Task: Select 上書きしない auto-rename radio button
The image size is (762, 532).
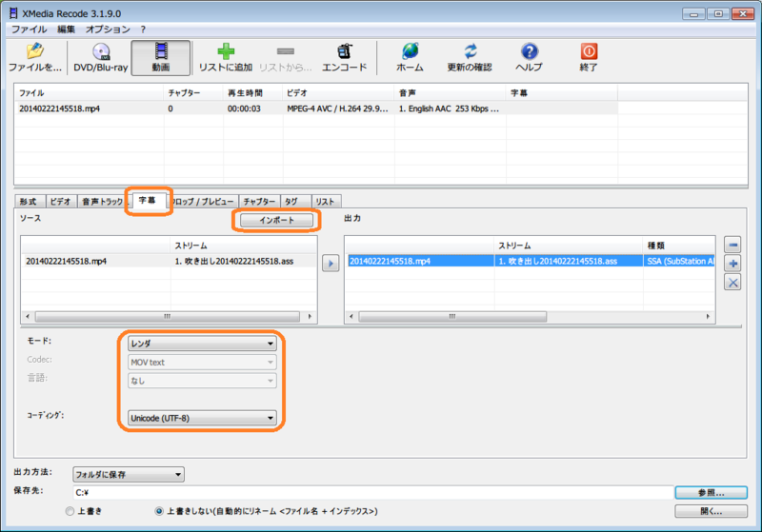Action: point(159,511)
